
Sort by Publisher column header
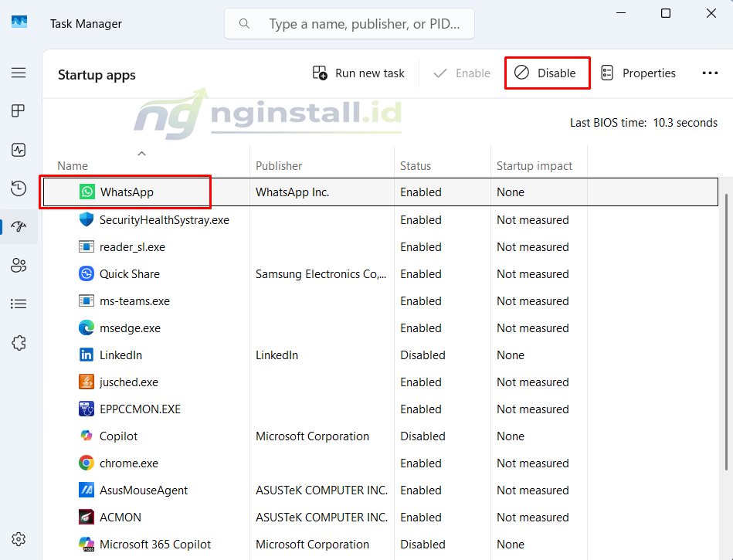(x=279, y=166)
